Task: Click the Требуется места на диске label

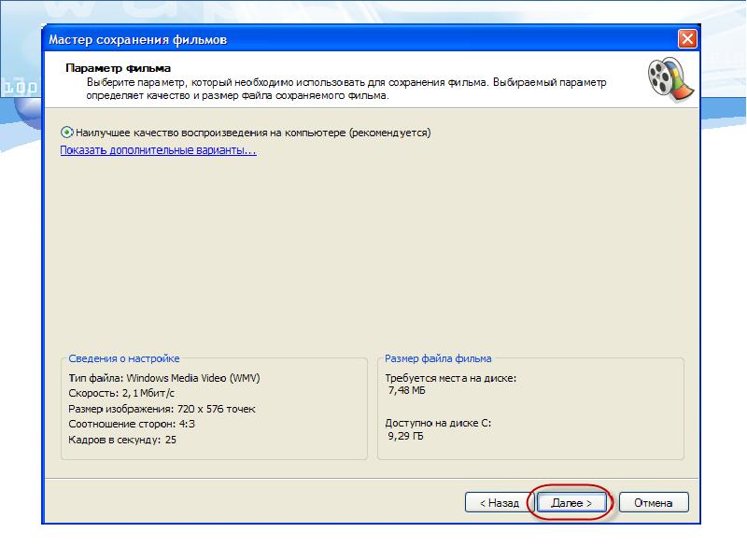Action: (x=450, y=378)
